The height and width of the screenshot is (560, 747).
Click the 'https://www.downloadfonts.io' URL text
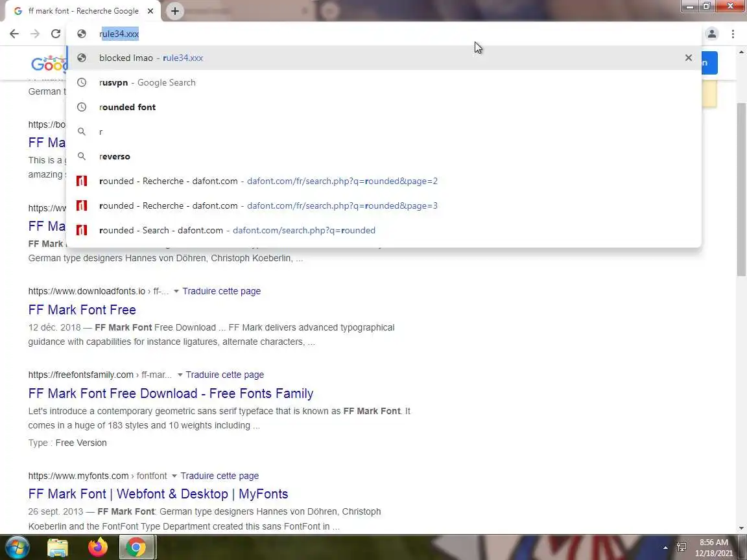pos(87,291)
